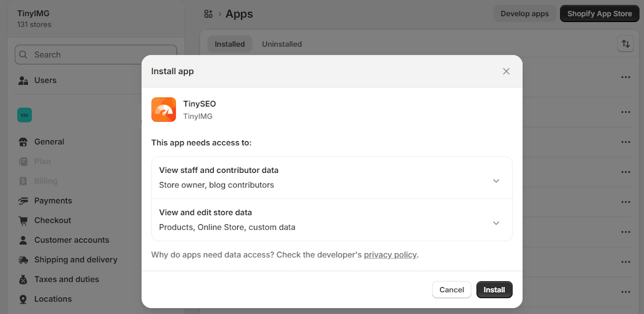Image resolution: width=644 pixels, height=314 pixels.
Task: Open the Shopify App Store
Action: click(x=599, y=14)
